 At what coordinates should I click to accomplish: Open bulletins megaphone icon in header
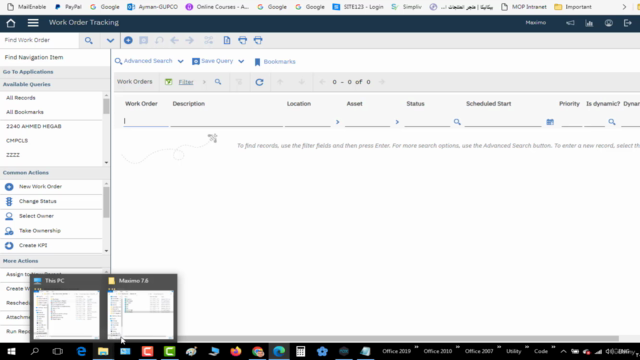tap(570, 23)
